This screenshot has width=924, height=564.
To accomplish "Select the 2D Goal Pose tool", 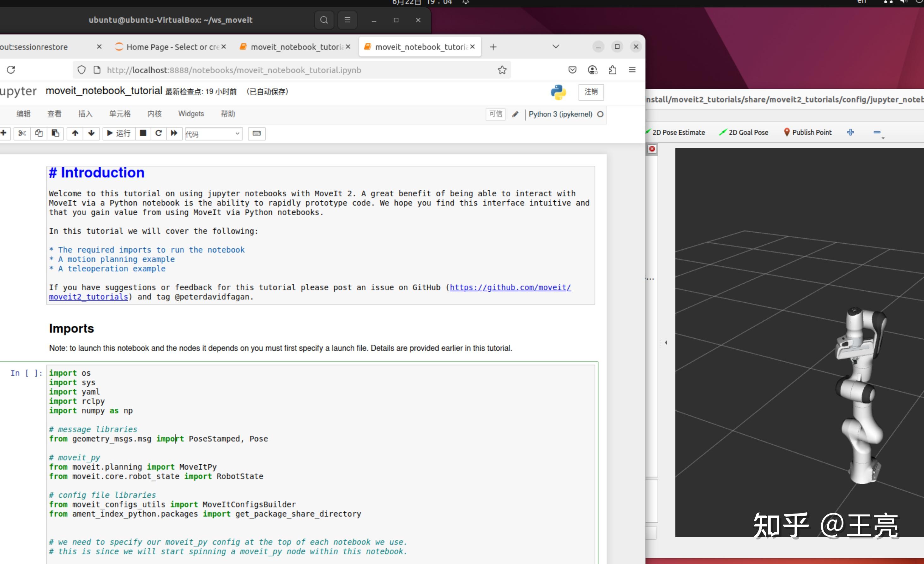I will (x=744, y=132).
